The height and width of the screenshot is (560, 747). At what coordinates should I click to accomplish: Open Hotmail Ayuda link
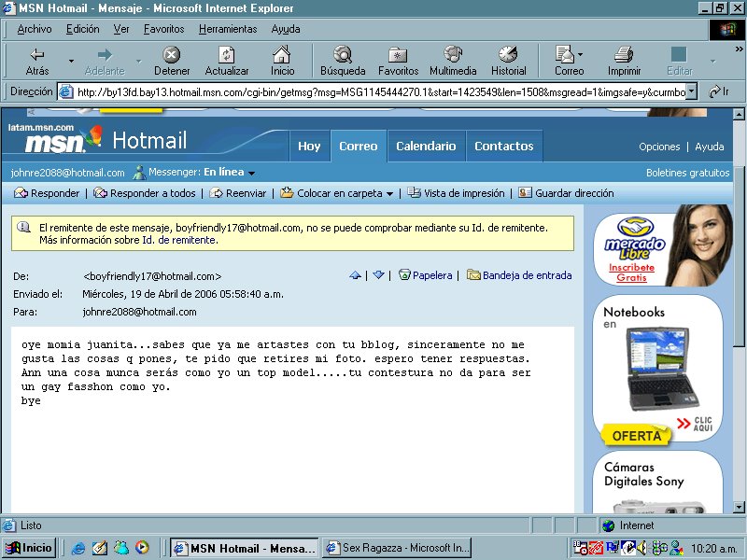click(710, 147)
